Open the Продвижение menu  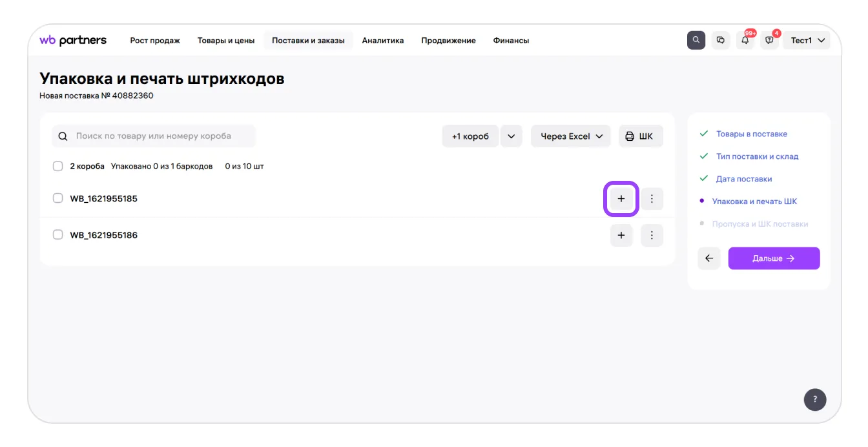pos(448,40)
